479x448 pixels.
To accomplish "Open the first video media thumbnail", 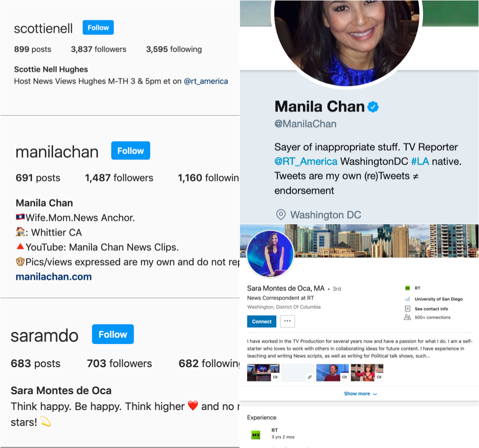I will point(263,373).
